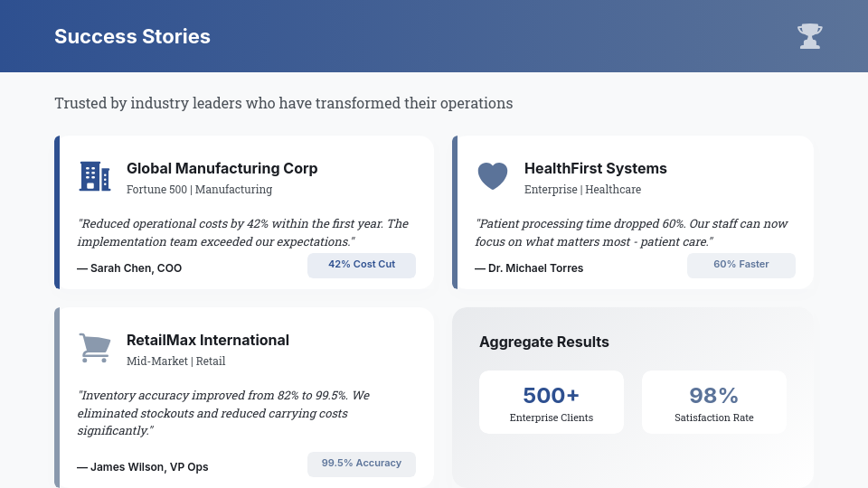Click the 99.5% Accuracy badge

click(x=362, y=464)
